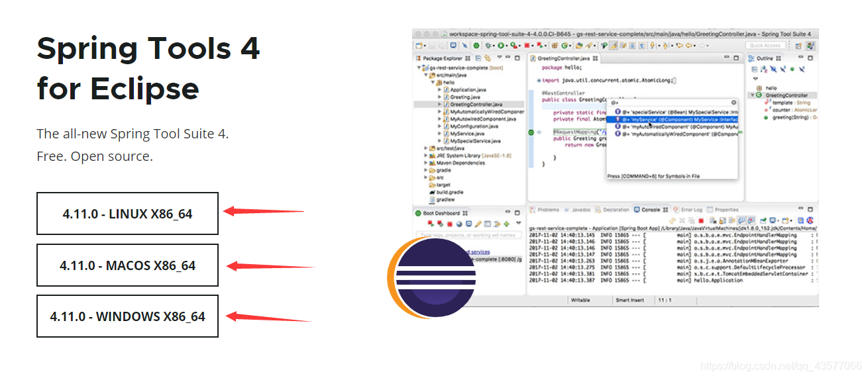The width and height of the screenshot is (868, 378).
Task: Toggle Hide Fields in Outline toolbar
Action: click(773, 69)
